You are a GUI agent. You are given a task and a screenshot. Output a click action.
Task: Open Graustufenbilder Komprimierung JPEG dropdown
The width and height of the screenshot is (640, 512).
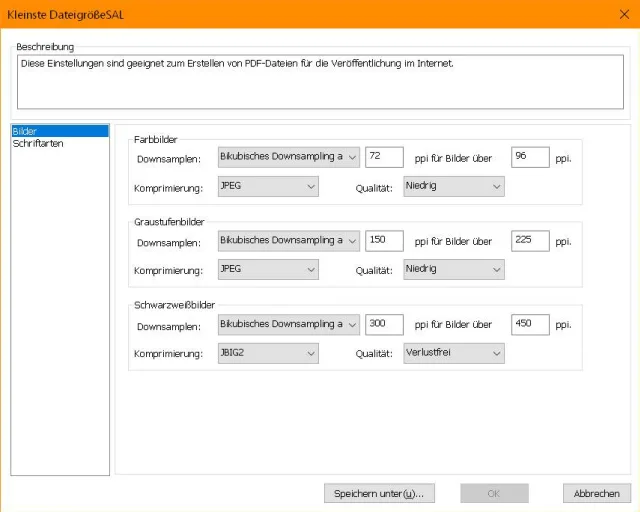[x=268, y=269]
